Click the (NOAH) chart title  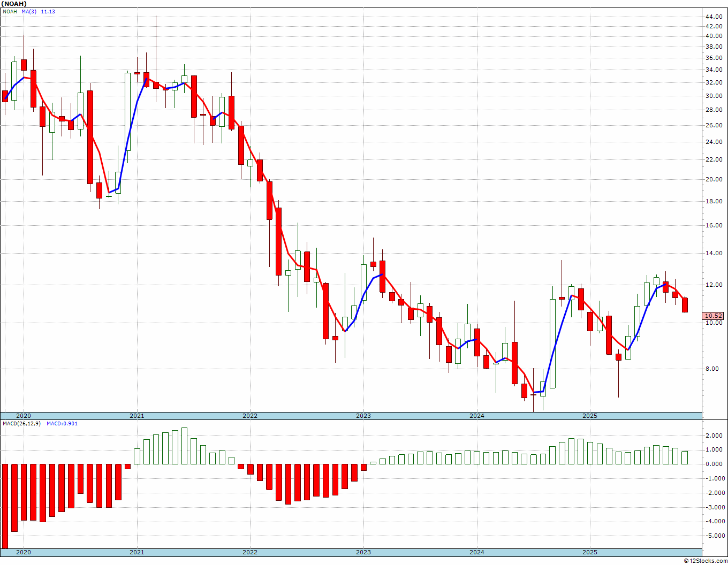pos(13,4)
